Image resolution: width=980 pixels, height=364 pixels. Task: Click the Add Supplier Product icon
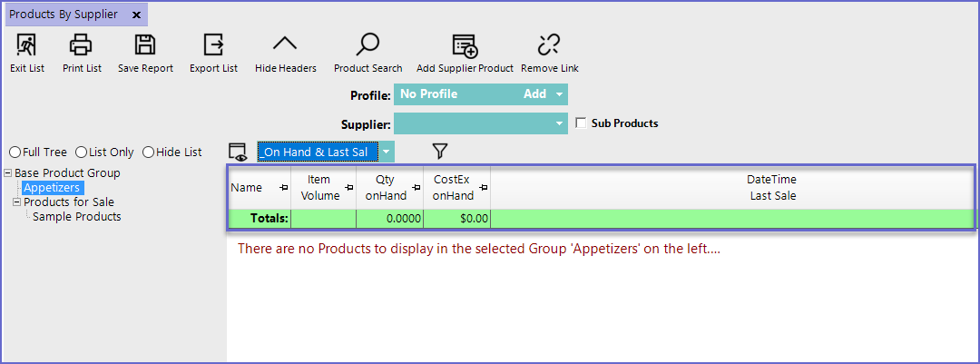(x=465, y=44)
